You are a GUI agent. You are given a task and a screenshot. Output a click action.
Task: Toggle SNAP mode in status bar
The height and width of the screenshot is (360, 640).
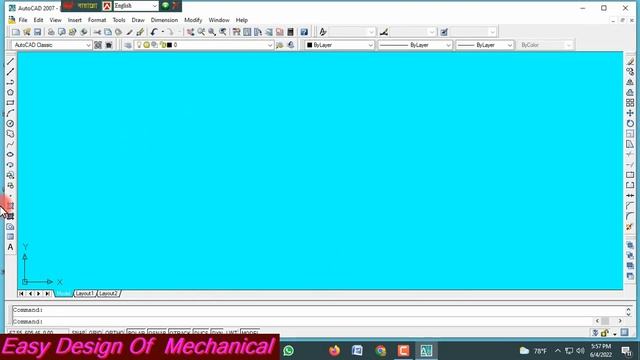click(78, 332)
